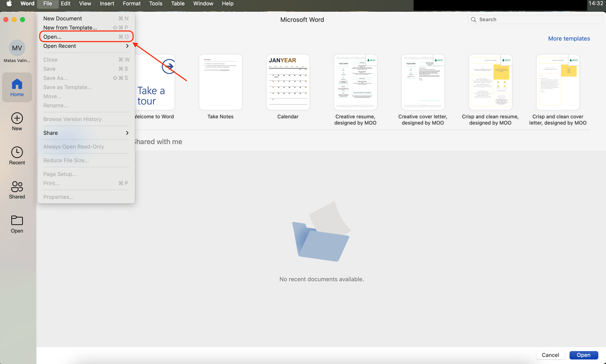Viewport: 606px width, 364px height.
Task: Click the More templates link
Action: tap(569, 38)
